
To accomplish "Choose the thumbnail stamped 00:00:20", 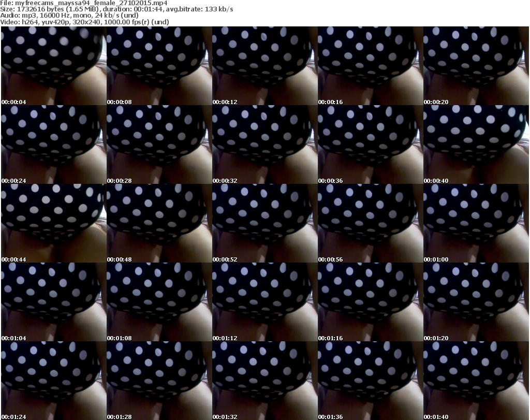I will click(x=476, y=66).
